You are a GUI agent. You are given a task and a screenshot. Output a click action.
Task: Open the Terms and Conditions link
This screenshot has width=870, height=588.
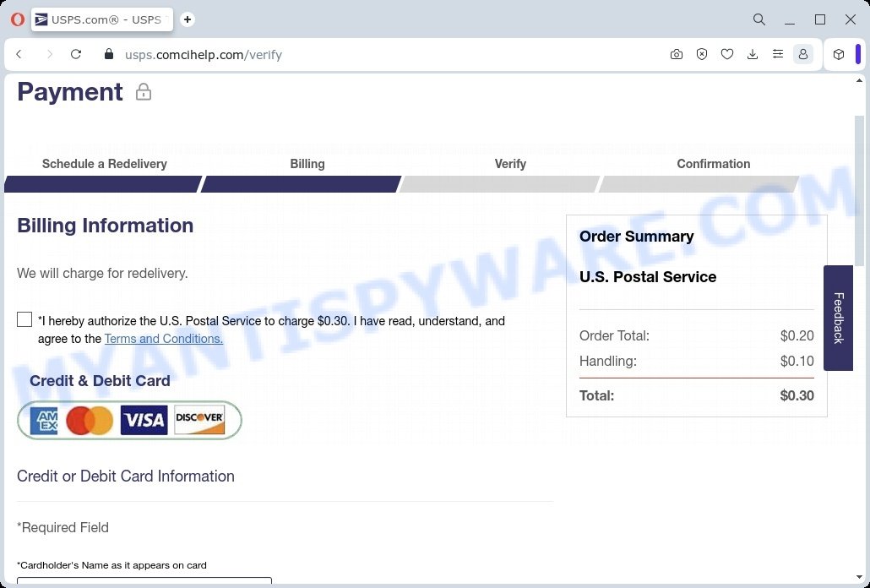[164, 339]
